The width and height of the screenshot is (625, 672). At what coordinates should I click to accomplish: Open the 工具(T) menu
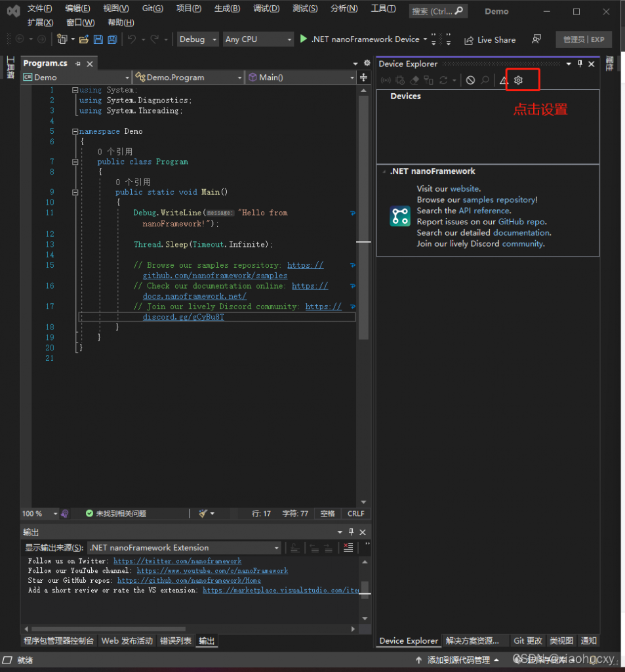tap(383, 9)
